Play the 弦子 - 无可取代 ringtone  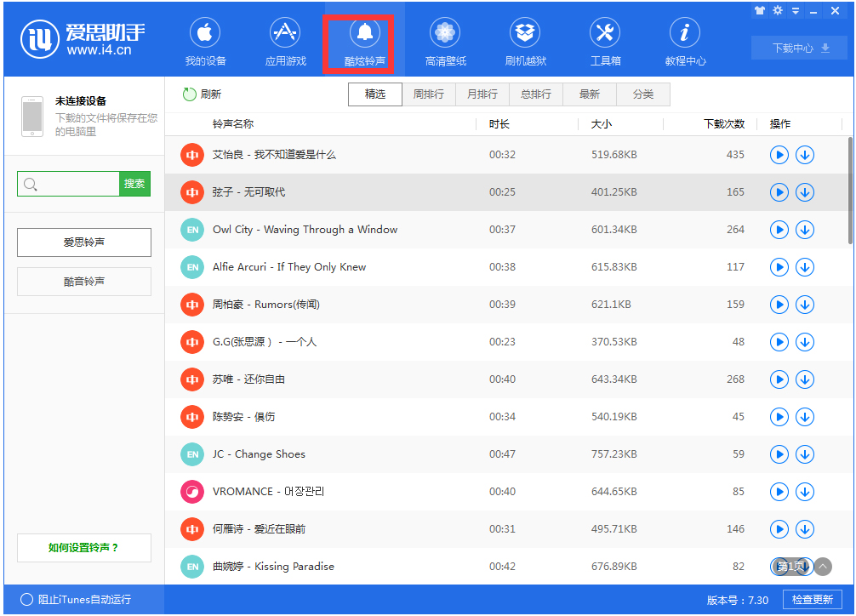point(779,192)
